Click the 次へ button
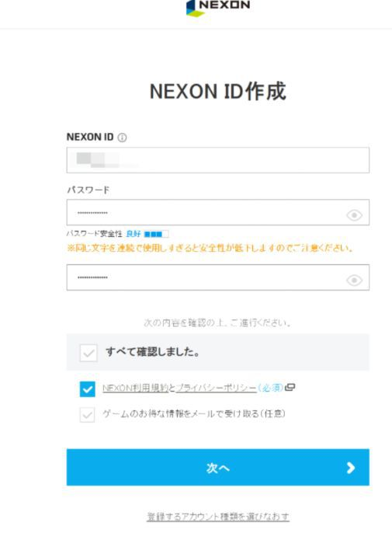This screenshot has width=392, height=554. [217, 467]
